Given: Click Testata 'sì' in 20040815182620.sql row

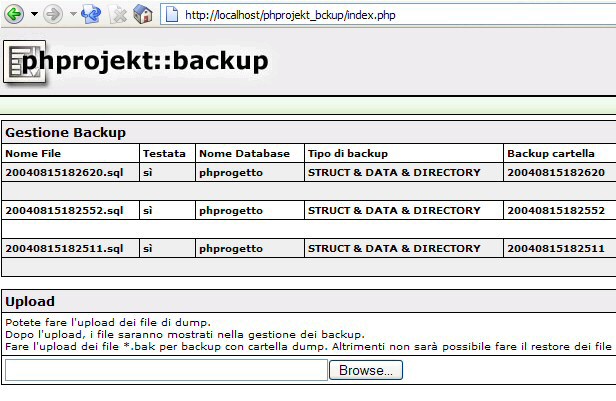Looking at the screenshot, I should (148, 172).
